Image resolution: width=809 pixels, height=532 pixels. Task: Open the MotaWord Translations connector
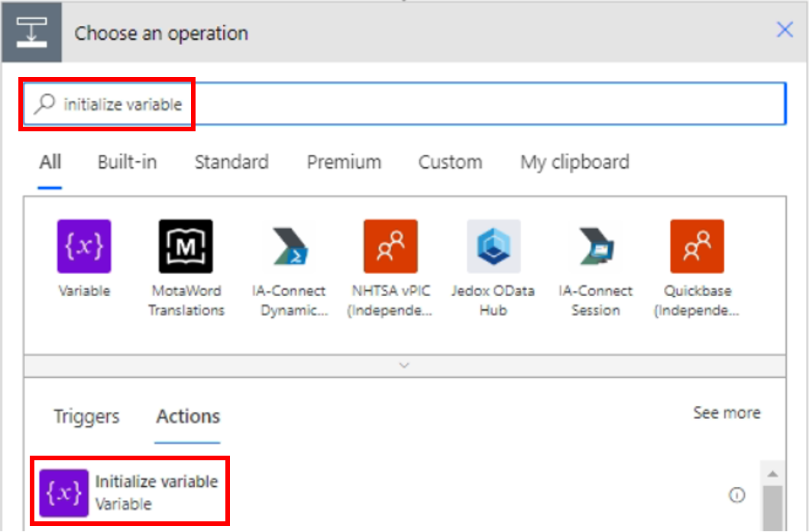pos(186,246)
